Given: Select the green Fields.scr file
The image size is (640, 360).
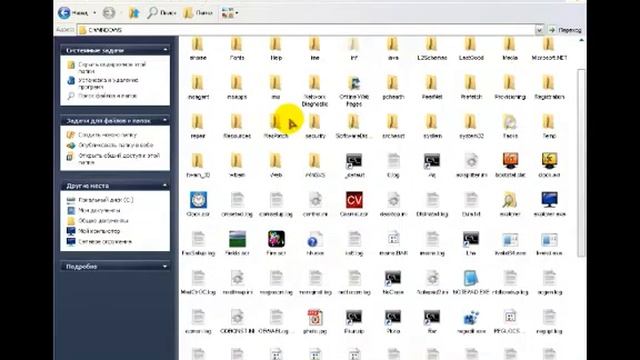Looking at the screenshot, I should [237, 243].
